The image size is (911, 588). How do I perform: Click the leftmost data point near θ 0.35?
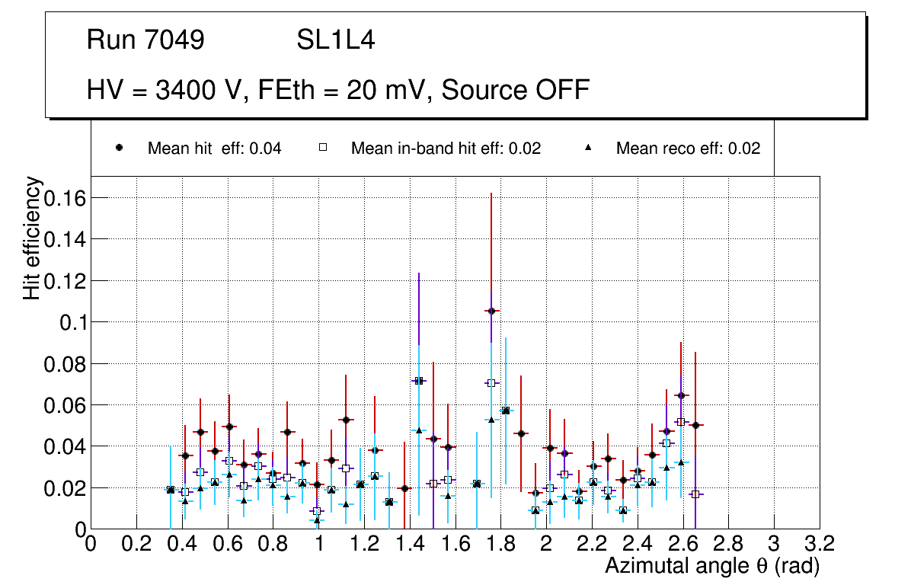click(170, 490)
